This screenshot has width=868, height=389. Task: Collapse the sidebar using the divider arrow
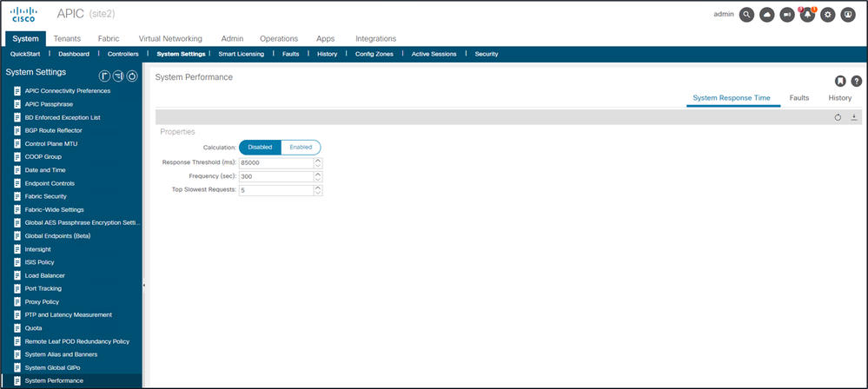tap(144, 285)
